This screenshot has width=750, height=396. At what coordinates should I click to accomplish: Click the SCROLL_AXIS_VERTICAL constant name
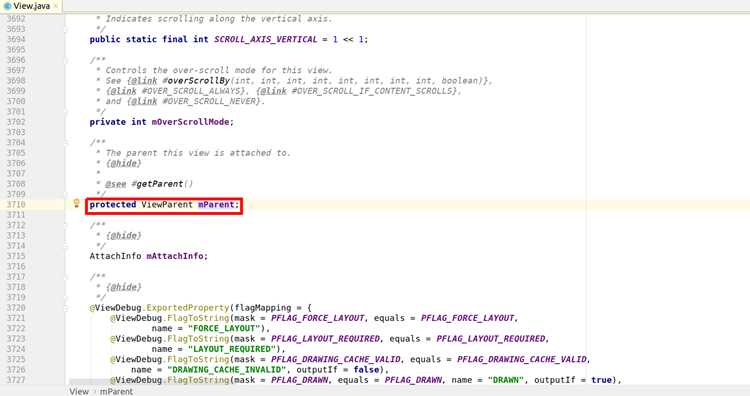coord(265,39)
